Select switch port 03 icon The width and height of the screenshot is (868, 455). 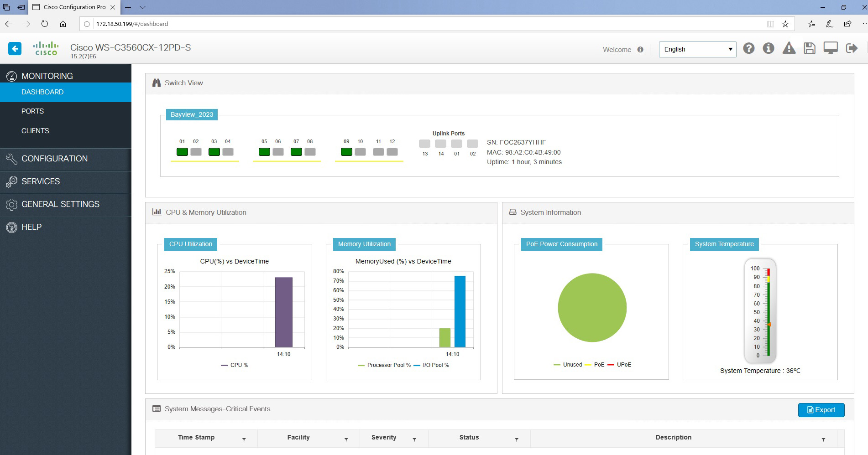[x=214, y=152]
